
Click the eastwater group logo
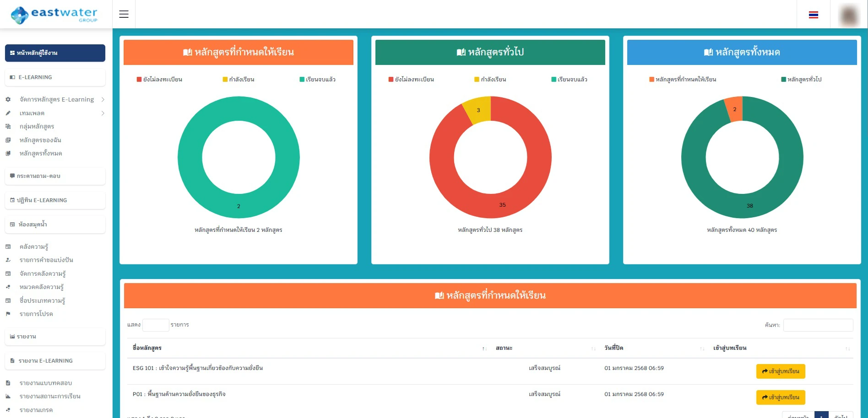tap(54, 15)
